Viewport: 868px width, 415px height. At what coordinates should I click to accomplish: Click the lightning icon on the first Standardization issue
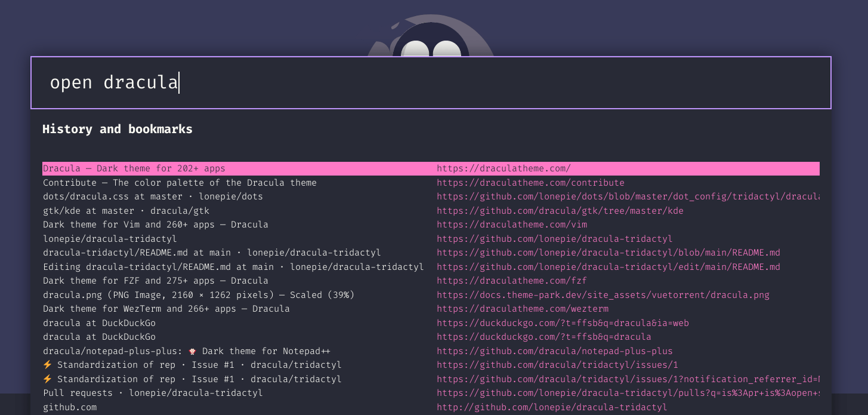click(48, 364)
